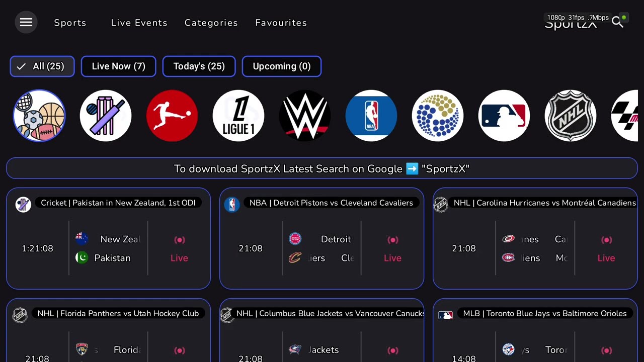Image resolution: width=644 pixels, height=362 pixels.
Task: Select the Ligue 1 category icon
Action: pos(238,116)
